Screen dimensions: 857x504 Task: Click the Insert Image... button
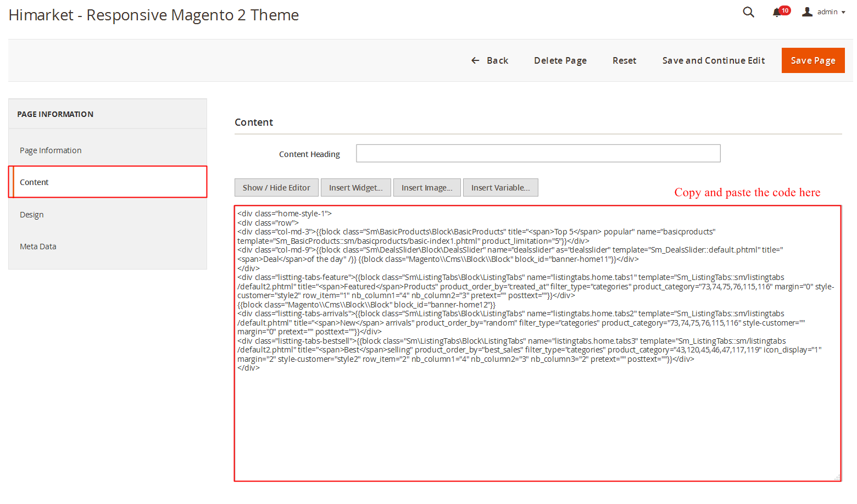coord(427,188)
